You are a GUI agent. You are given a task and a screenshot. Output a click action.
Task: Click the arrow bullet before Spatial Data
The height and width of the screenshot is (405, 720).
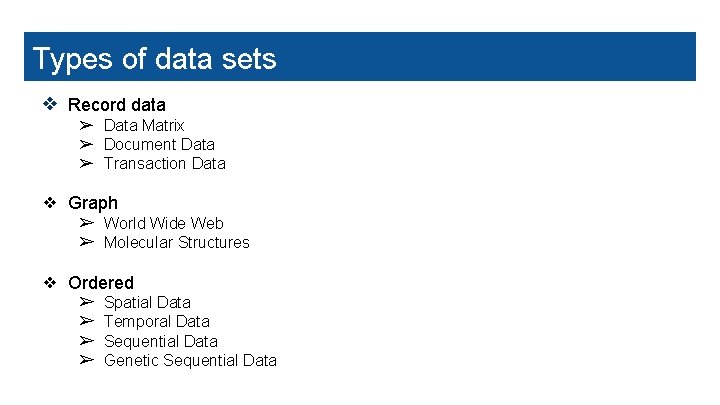pos(86,302)
